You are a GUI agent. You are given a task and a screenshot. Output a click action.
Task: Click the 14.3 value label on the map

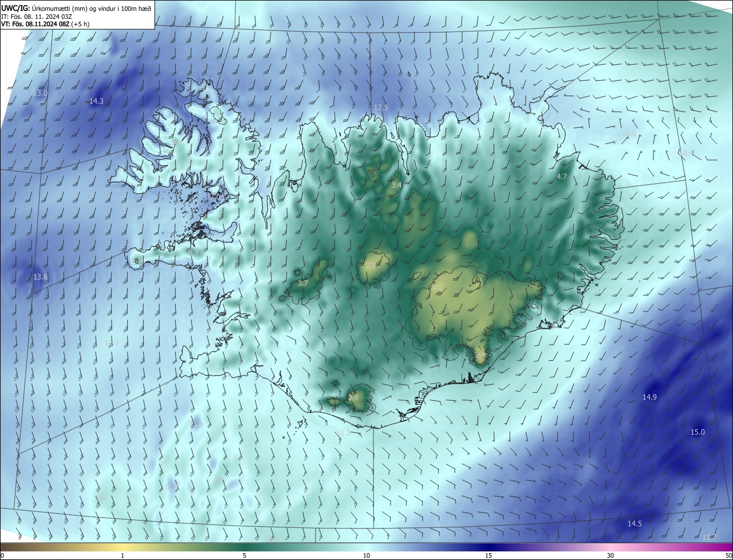[x=97, y=101]
